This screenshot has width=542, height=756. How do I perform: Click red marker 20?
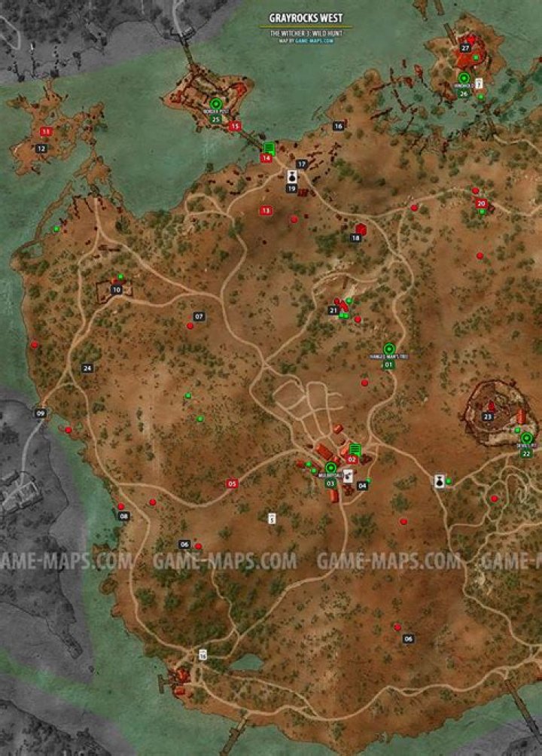(481, 203)
